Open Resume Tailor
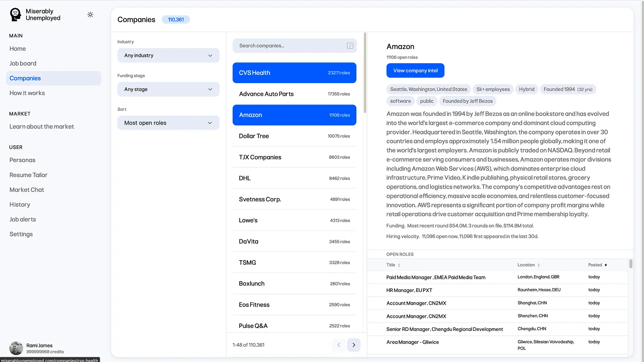 pyautogui.click(x=53, y=175)
